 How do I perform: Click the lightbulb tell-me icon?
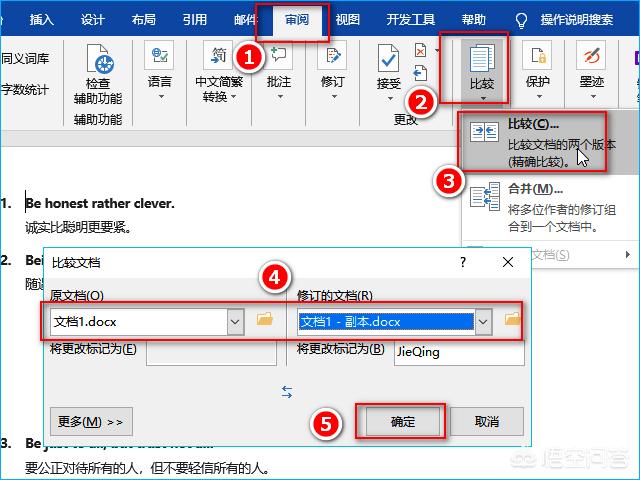click(x=521, y=20)
